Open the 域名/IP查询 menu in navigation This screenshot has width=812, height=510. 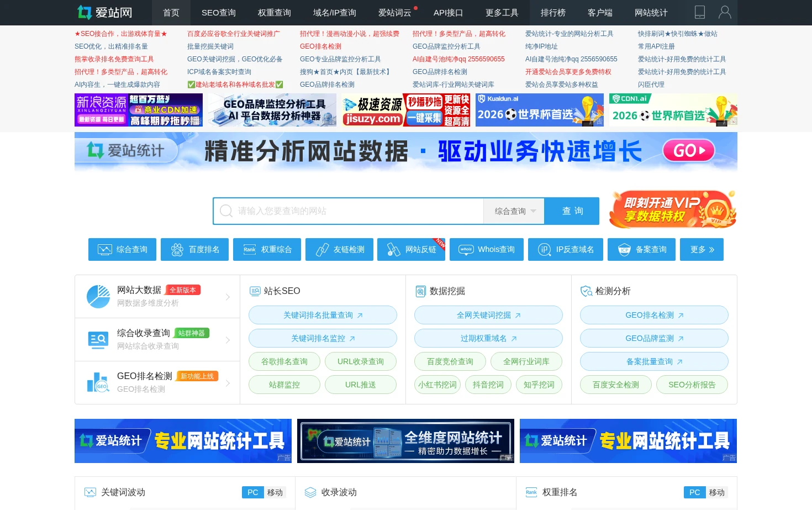pyautogui.click(x=335, y=13)
